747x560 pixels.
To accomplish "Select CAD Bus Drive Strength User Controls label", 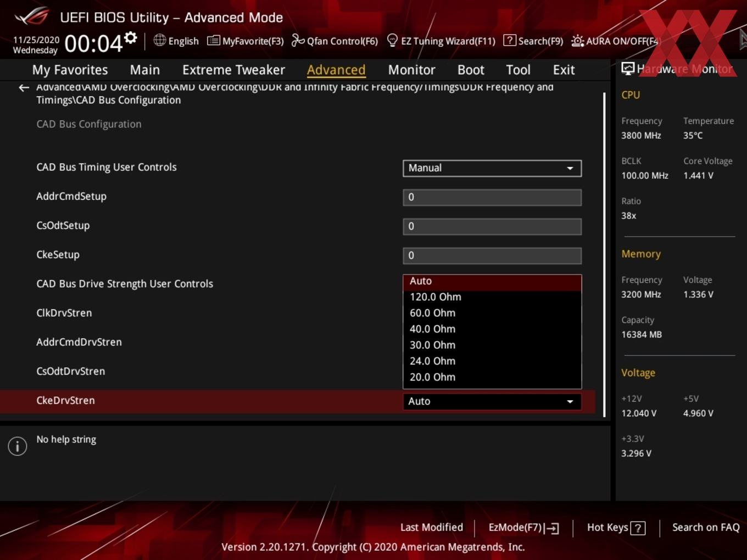I will [x=125, y=284].
